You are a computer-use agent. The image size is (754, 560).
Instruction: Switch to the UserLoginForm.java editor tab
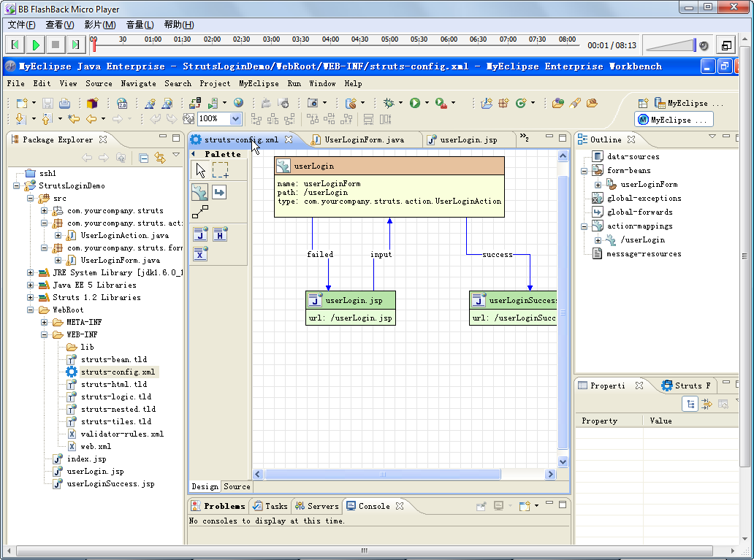click(x=364, y=140)
